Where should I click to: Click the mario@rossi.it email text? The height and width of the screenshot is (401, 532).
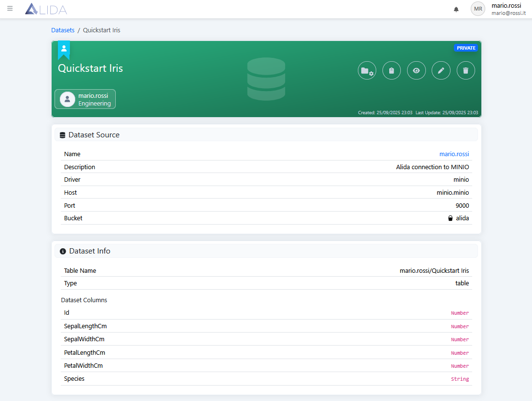[x=508, y=13]
